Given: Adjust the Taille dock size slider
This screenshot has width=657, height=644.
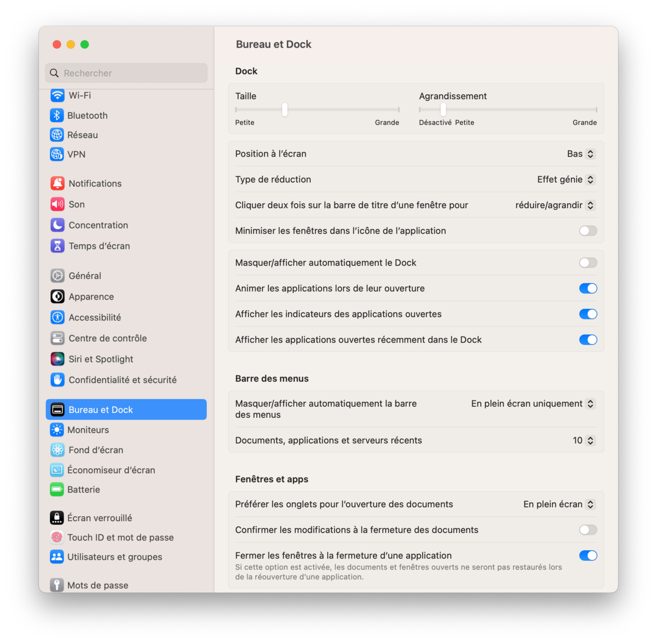Looking at the screenshot, I should pos(285,110).
